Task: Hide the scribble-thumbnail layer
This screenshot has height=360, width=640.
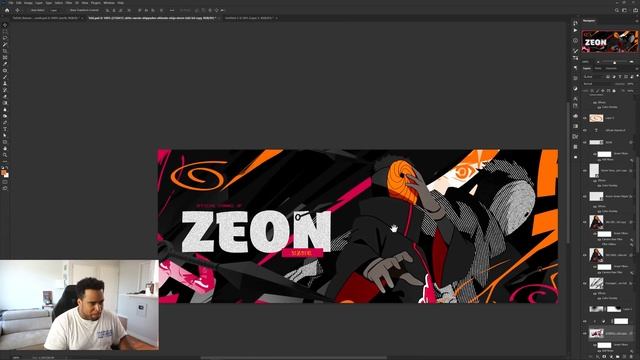Action: (x=585, y=283)
